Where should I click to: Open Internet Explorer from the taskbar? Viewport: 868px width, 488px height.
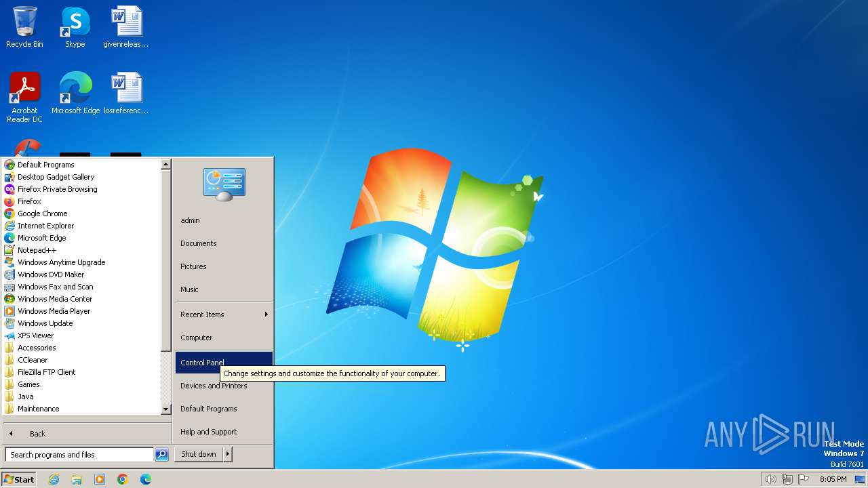tap(54, 479)
